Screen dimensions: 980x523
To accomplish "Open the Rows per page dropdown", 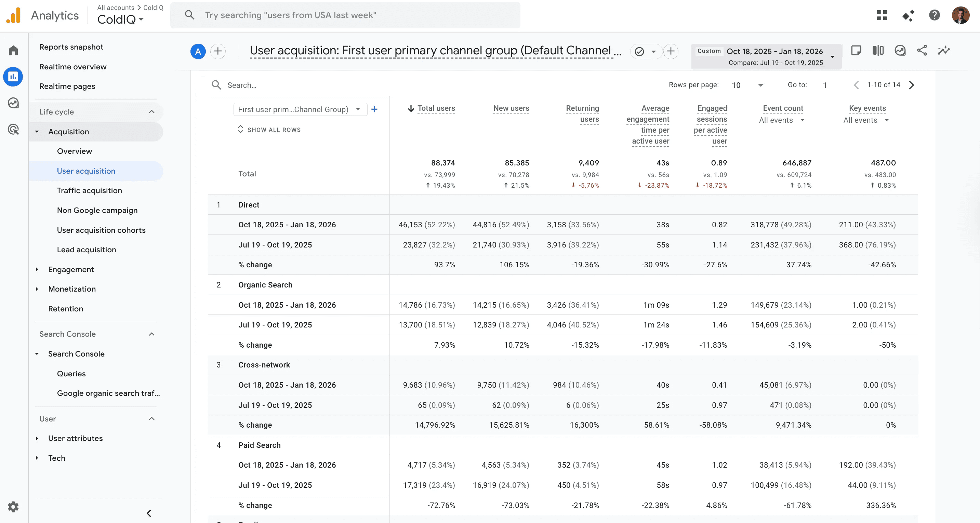I will tap(747, 85).
